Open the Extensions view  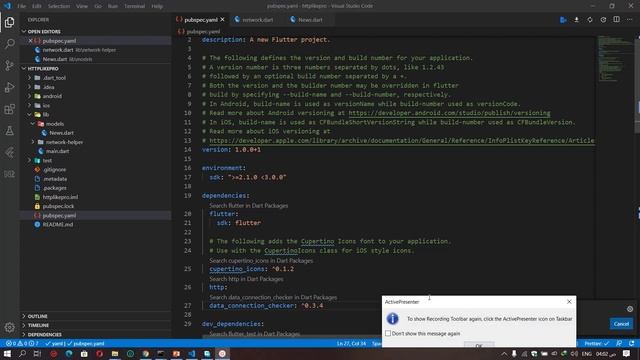tap(9, 109)
